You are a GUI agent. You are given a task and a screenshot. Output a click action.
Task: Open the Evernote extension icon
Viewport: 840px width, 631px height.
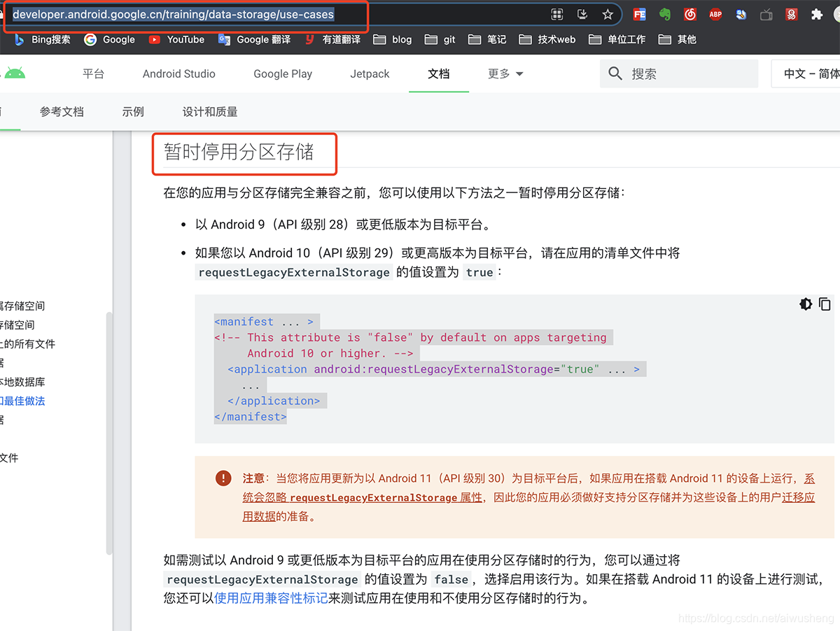click(x=664, y=14)
